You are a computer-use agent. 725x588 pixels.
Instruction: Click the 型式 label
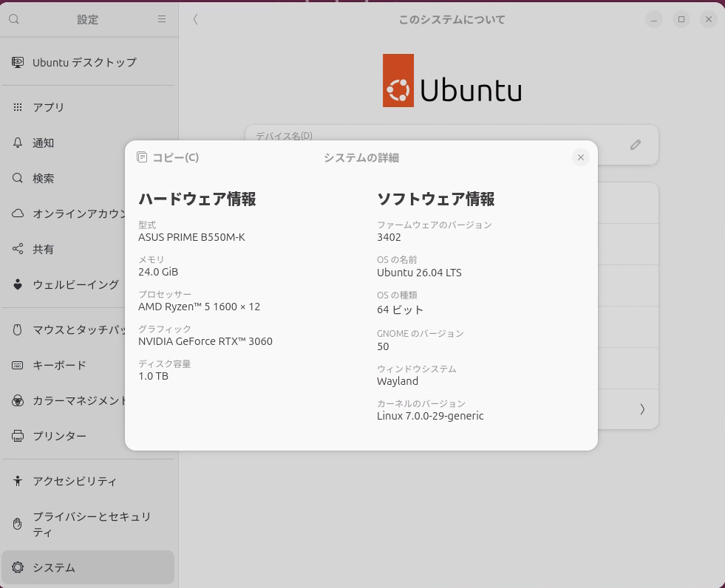click(x=147, y=225)
